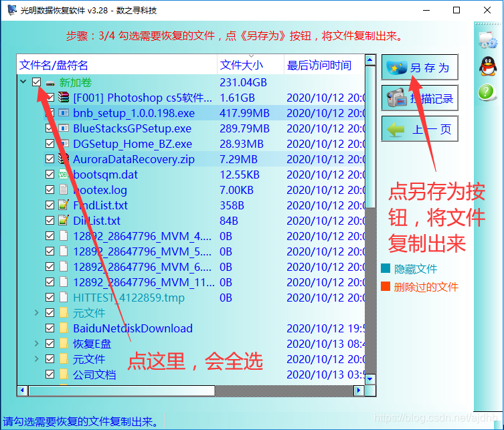Toggle the 新加卷 root checkbox to select all

coord(36,82)
